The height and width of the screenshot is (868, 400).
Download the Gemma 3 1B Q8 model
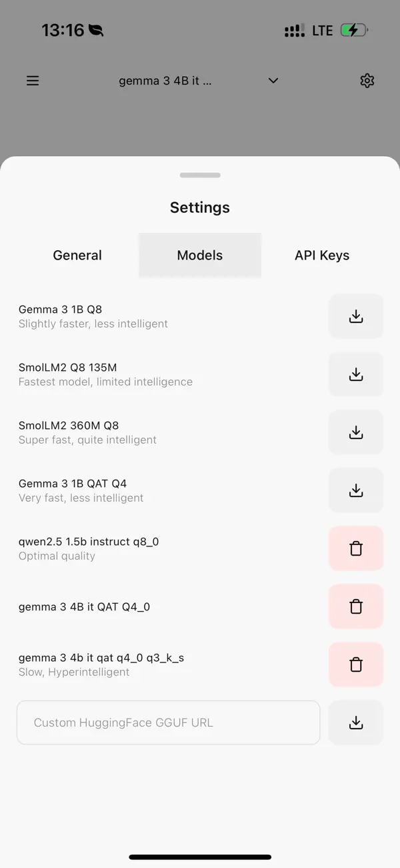(x=356, y=316)
